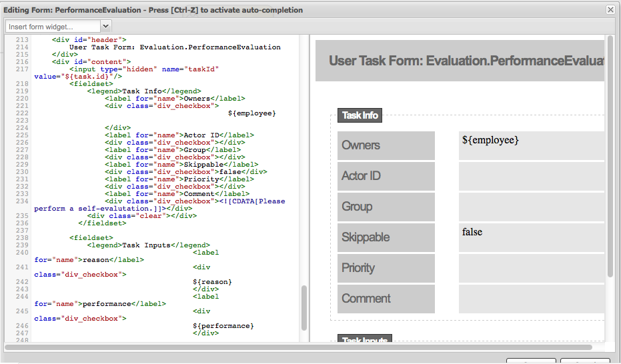This screenshot has height=364, width=621.
Task: Close the Editing Form dialog
Action: 610,10
